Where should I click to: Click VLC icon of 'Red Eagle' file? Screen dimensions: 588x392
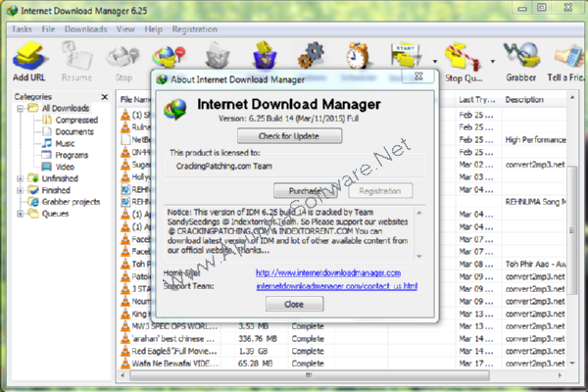124,351
